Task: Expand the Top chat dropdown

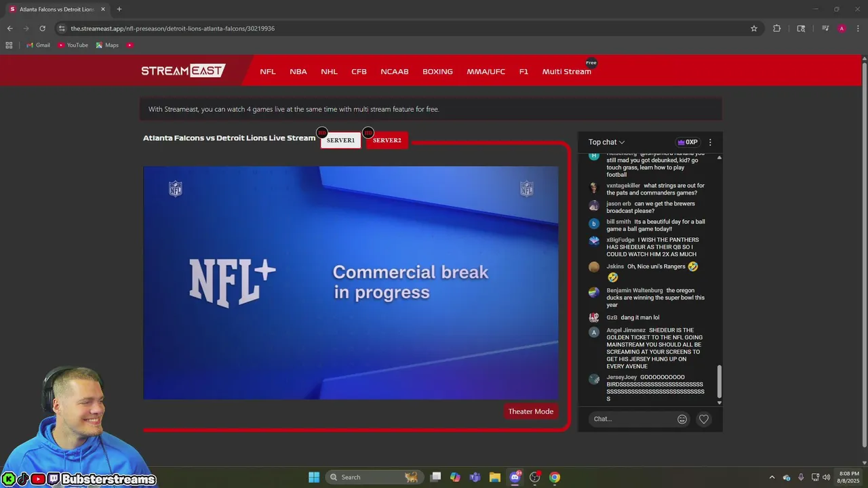Action: 606,142
